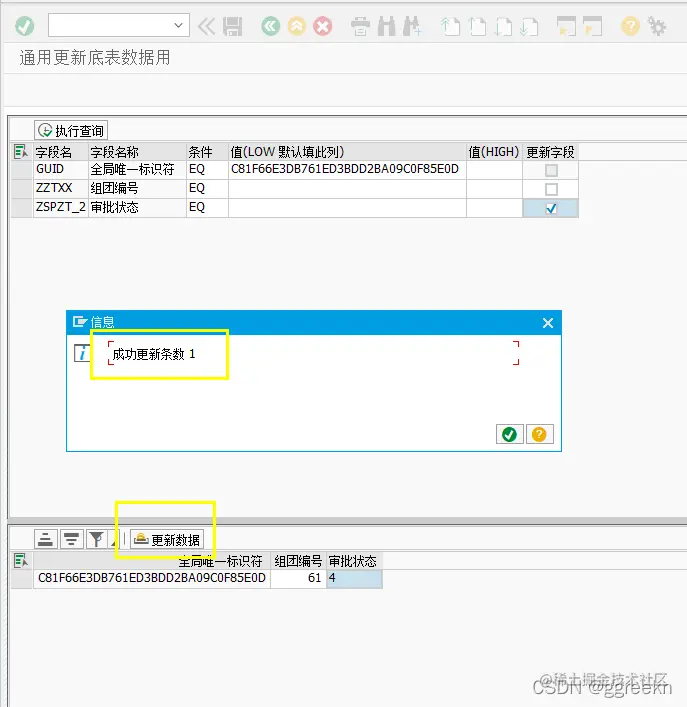Image resolution: width=687 pixels, height=707 pixels.
Task: Click the Save diskette icon
Action: [x=233, y=27]
